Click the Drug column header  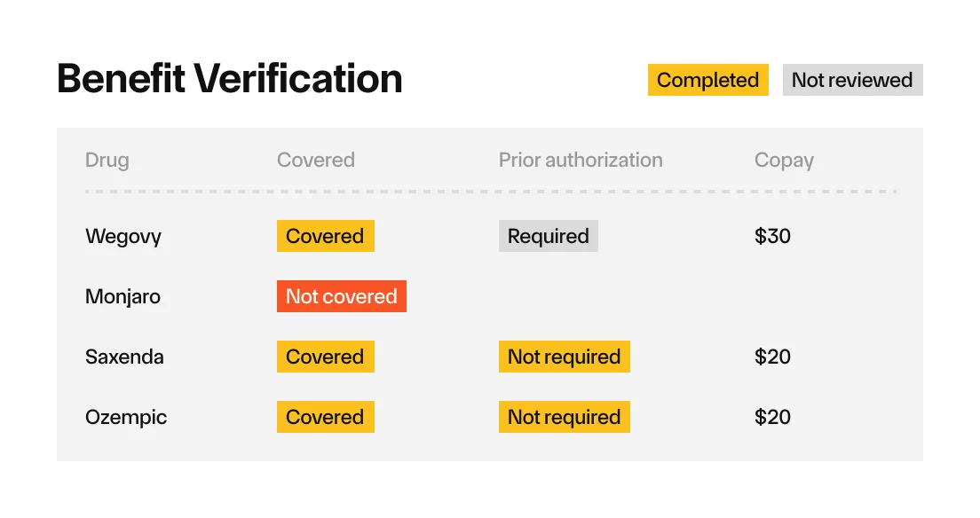[107, 160]
